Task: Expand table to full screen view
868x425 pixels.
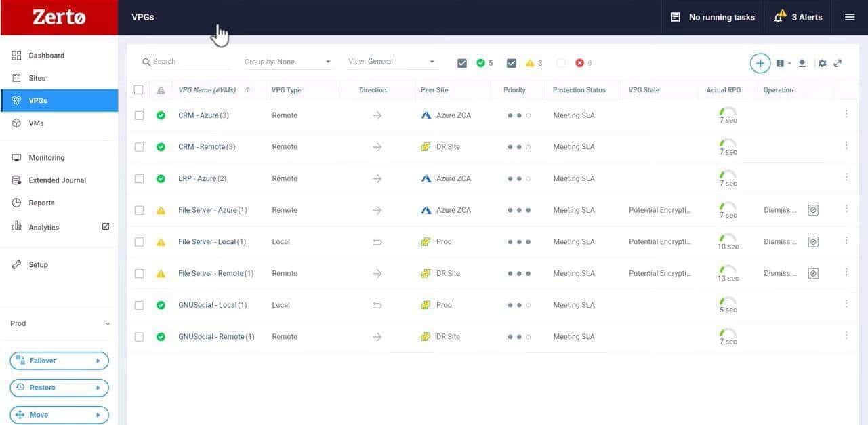Action: tap(838, 63)
